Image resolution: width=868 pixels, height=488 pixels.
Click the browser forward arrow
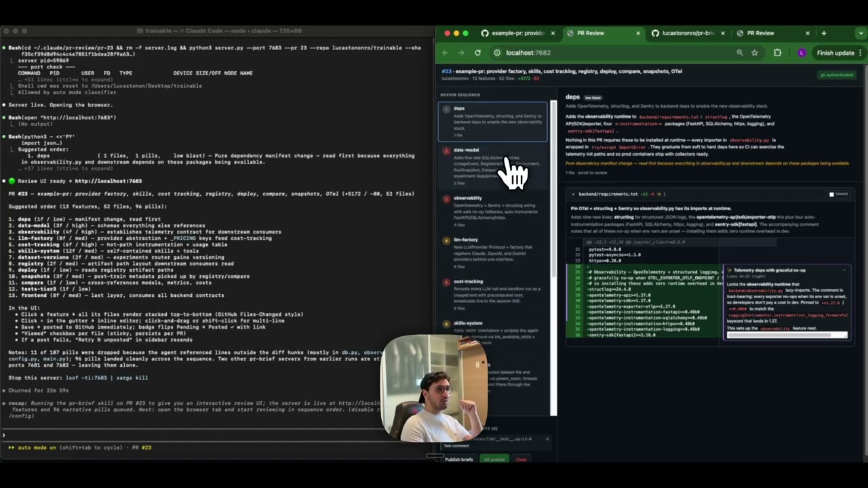461,53
